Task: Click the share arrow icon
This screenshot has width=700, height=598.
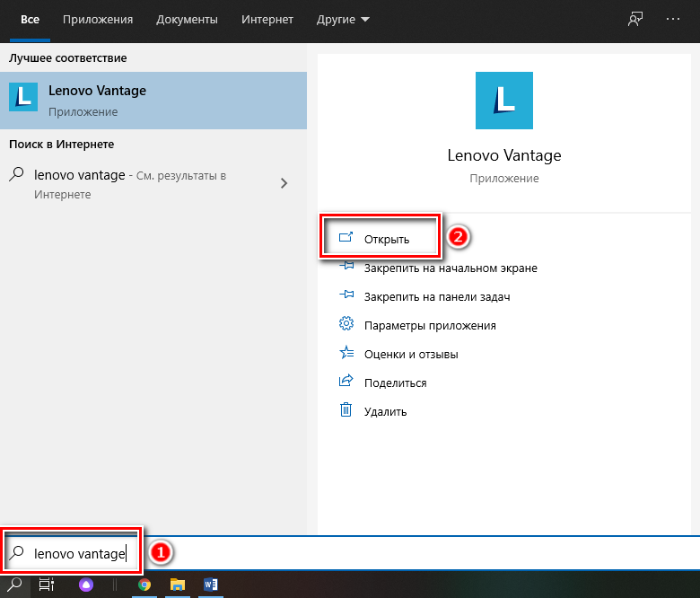Action: 346,381
